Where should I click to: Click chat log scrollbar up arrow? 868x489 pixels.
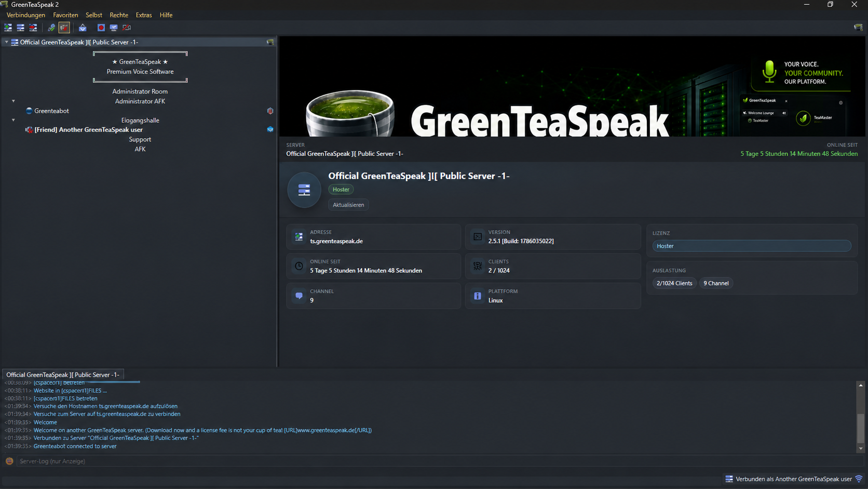861,385
